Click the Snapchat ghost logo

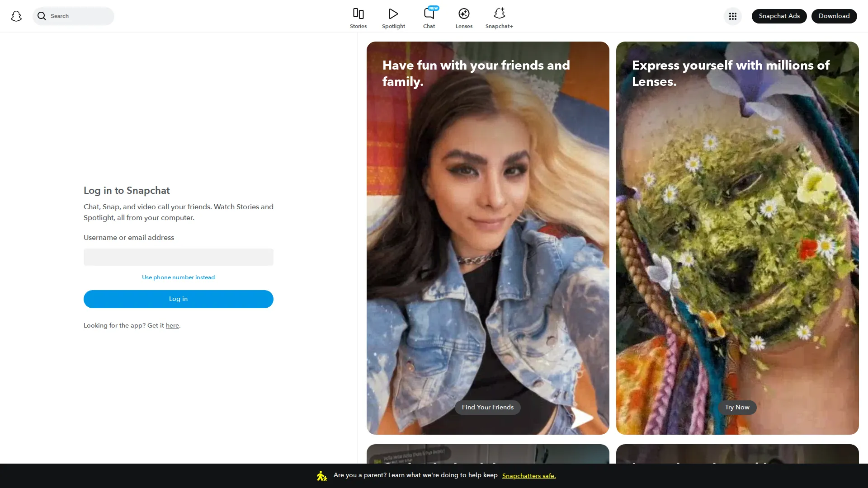tap(16, 16)
